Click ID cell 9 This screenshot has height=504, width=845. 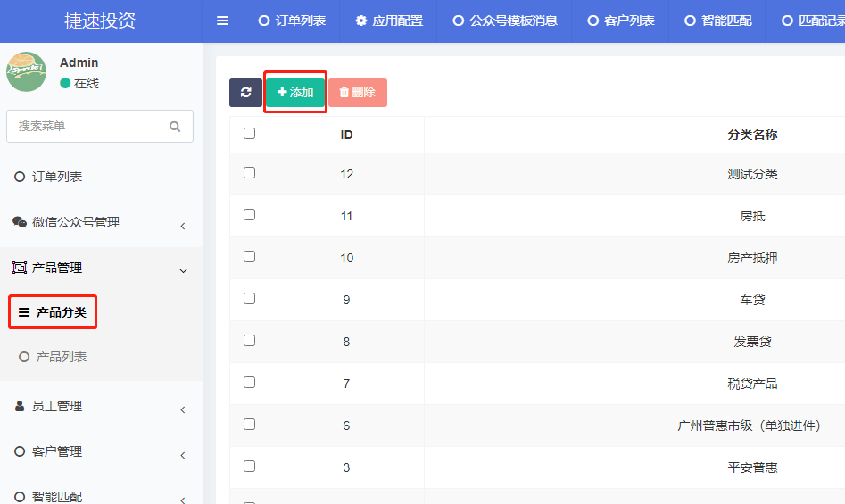pyautogui.click(x=346, y=300)
